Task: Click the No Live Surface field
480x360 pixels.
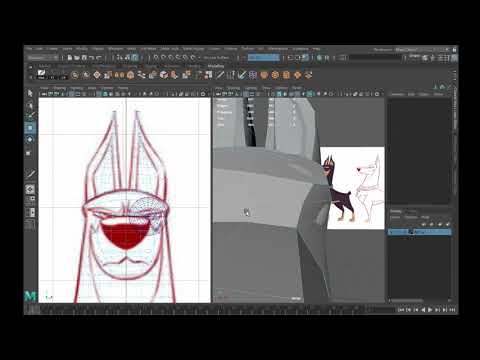Action: click(x=216, y=58)
